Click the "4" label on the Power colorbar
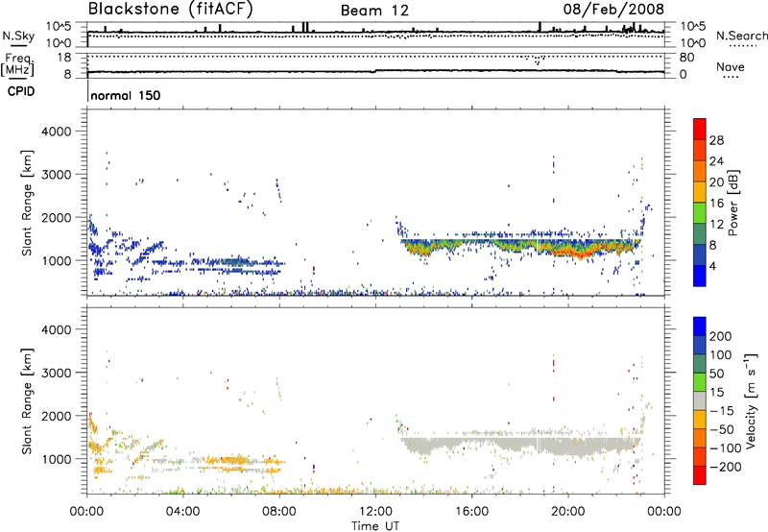The height and width of the screenshot is (532, 768). pyautogui.click(x=713, y=266)
